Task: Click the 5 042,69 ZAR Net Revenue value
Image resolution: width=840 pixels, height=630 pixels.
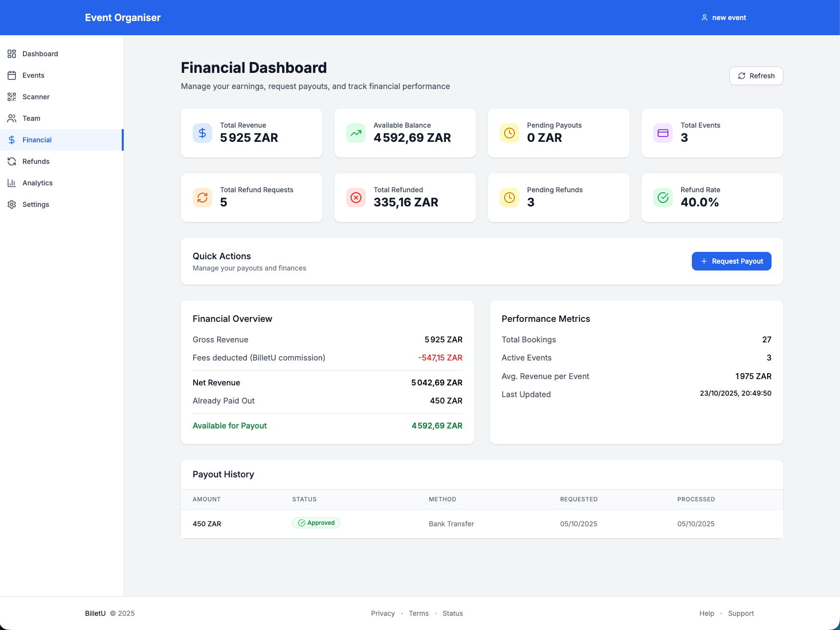Action: 437,382
